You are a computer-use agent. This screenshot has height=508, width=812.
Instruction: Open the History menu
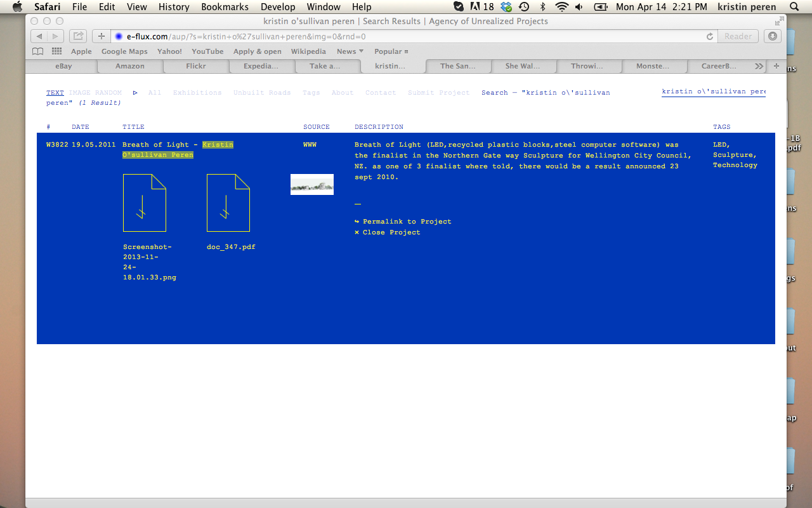[x=173, y=7]
